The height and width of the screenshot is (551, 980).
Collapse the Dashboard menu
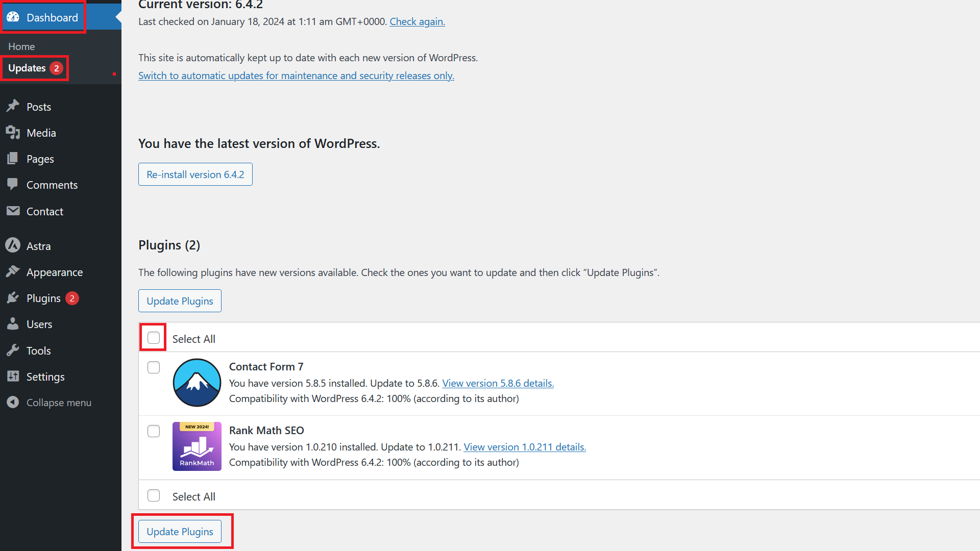coord(59,403)
